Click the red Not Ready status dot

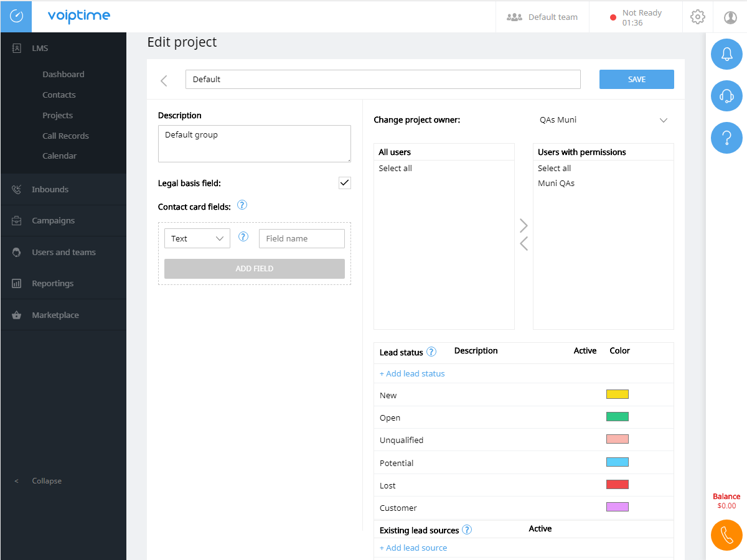tap(613, 17)
